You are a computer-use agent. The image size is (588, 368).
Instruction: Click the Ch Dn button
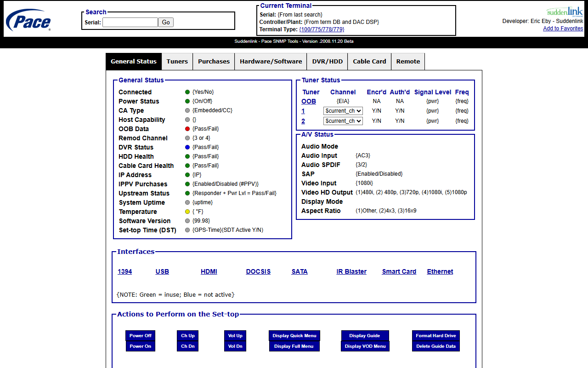188,346
